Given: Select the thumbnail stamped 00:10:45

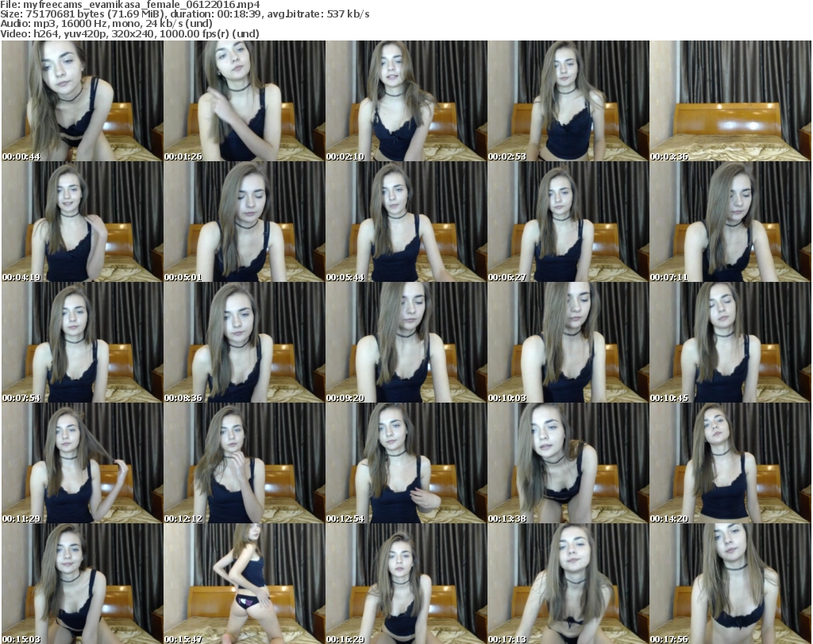Looking at the screenshot, I should pyautogui.click(x=730, y=343).
